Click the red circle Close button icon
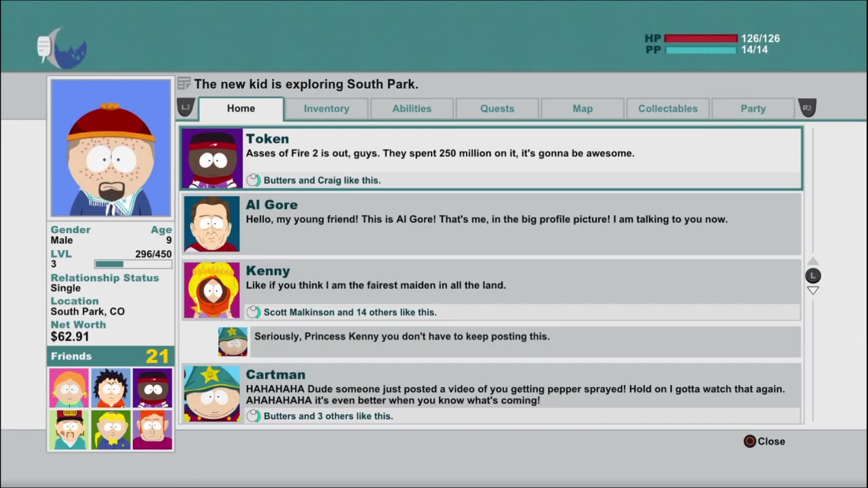This screenshot has width=868, height=488. 749,441
